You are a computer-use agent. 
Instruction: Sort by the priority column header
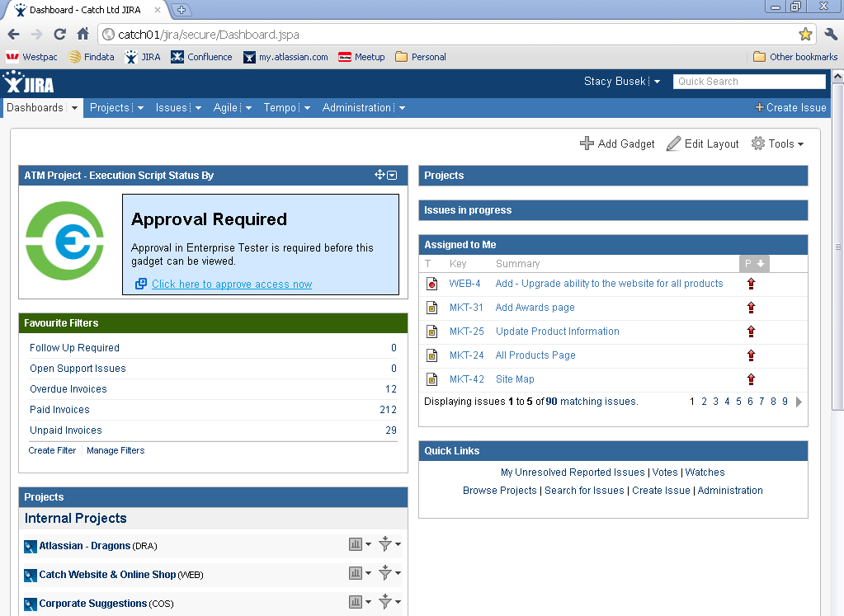coord(753,264)
